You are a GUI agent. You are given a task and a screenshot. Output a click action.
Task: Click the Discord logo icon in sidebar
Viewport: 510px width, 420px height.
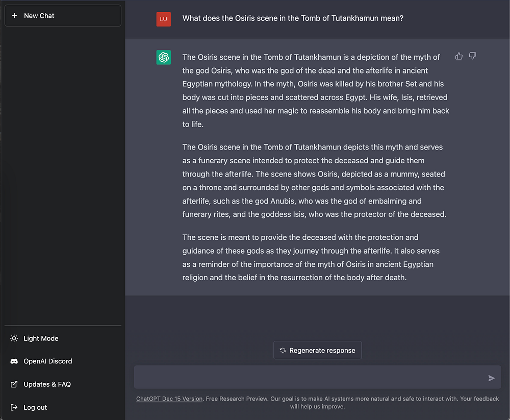pos(14,361)
